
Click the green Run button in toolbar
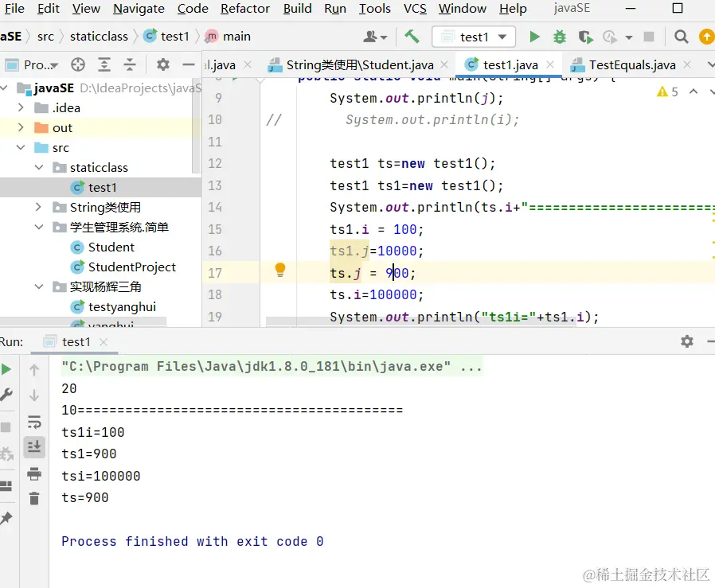534,37
